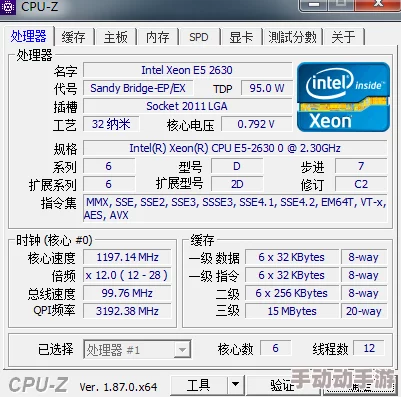Click the 核心数 value 6
The image size is (401, 397).
pyautogui.click(x=275, y=348)
